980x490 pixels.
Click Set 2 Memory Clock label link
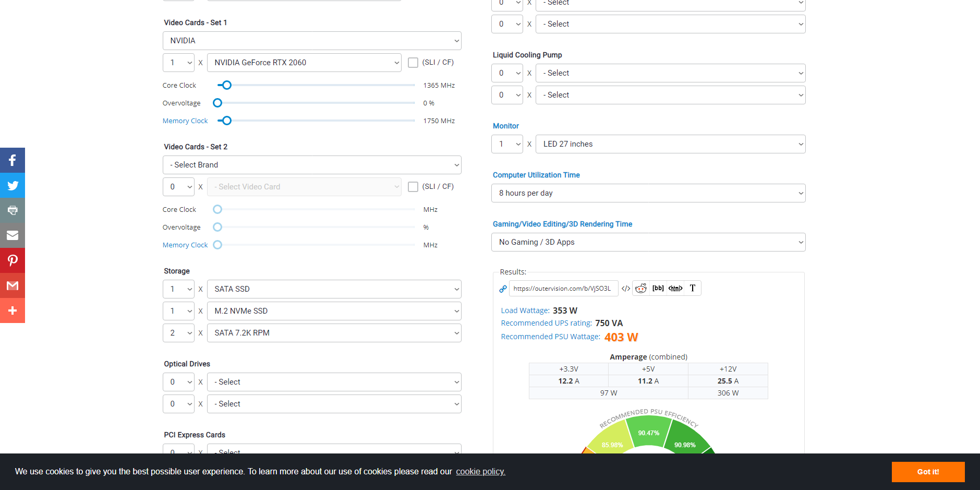pyautogui.click(x=185, y=245)
